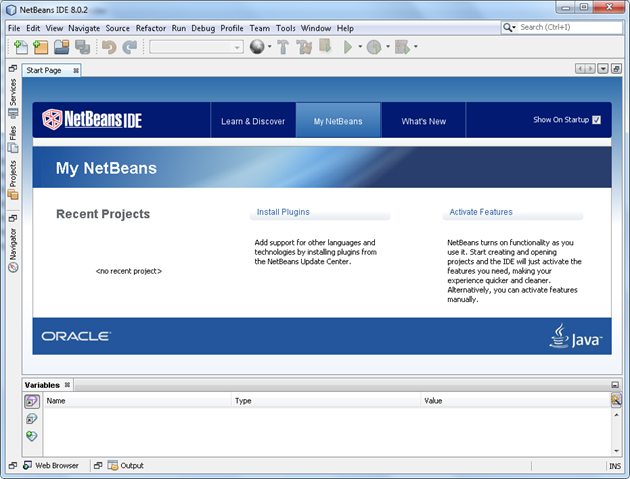630x479 pixels.
Task: Open the Projects side panel
Action: [x=13, y=180]
